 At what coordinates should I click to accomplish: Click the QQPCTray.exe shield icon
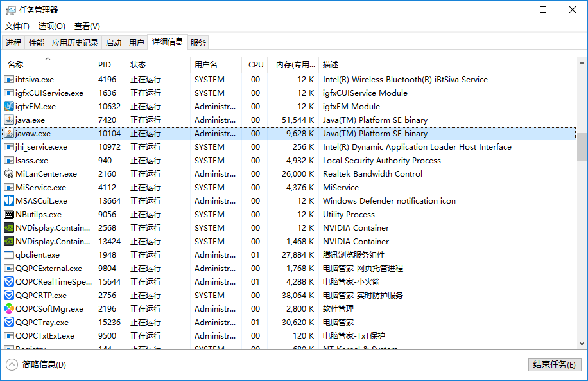[x=8, y=322]
